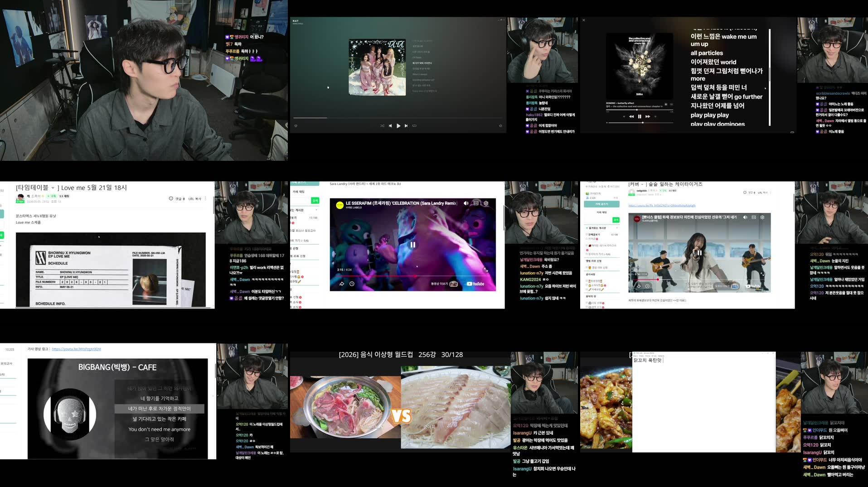Click the HYBE LABELS channel avatar
This screenshot has height=487, width=868.
pyautogui.click(x=339, y=205)
